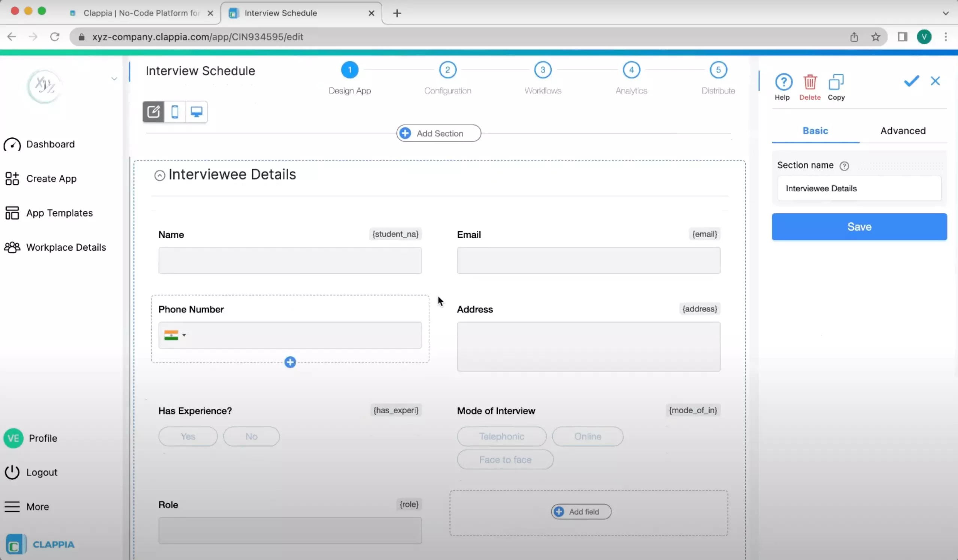Open the Dashboard from the sidebar
This screenshot has height=560, width=958.
coord(50,144)
